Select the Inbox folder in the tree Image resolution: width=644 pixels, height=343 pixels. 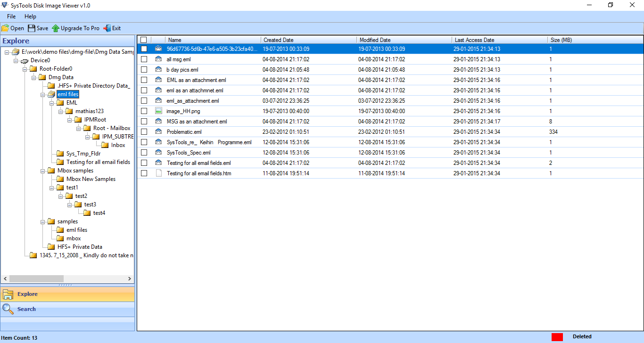pos(117,145)
